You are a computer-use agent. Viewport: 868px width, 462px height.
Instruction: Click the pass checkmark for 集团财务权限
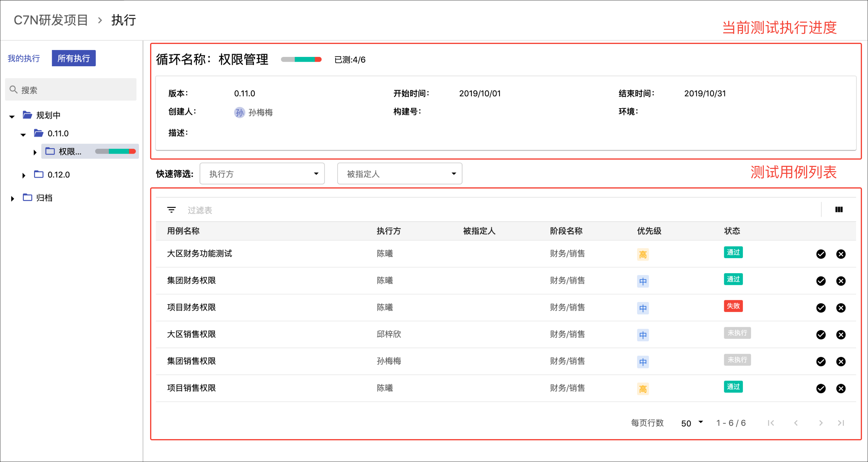click(x=821, y=281)
